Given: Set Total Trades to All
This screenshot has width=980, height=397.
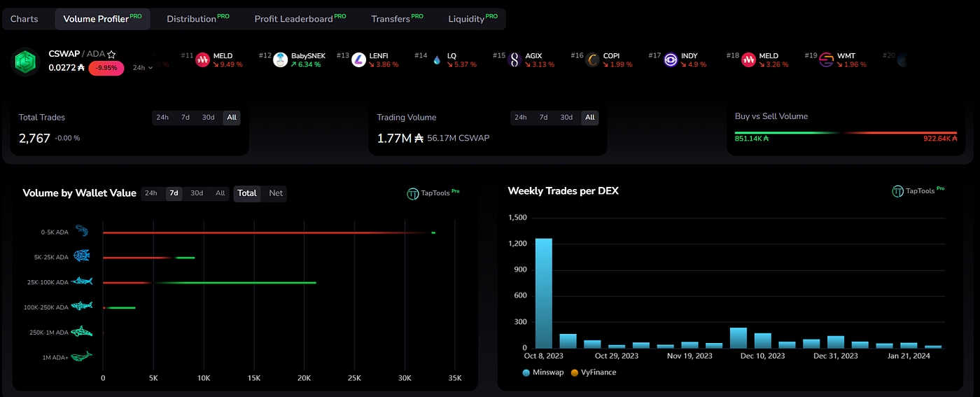Looking at the screenshot, I should tap(232, 118).
